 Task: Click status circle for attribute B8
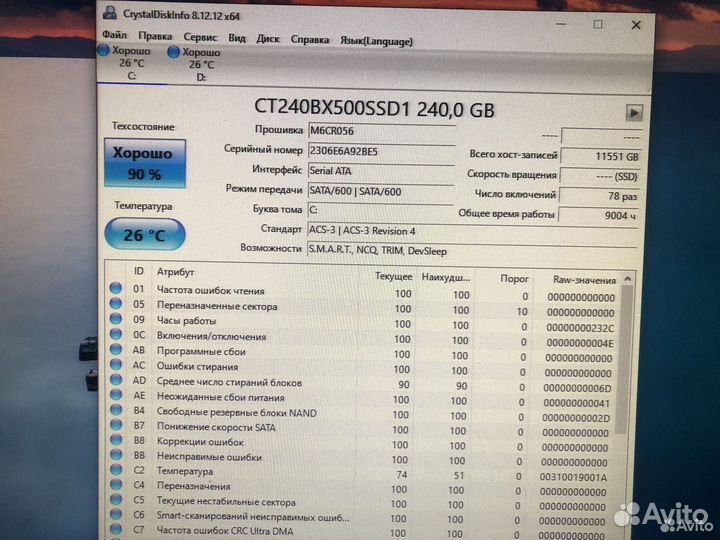(x=116, y=440)
